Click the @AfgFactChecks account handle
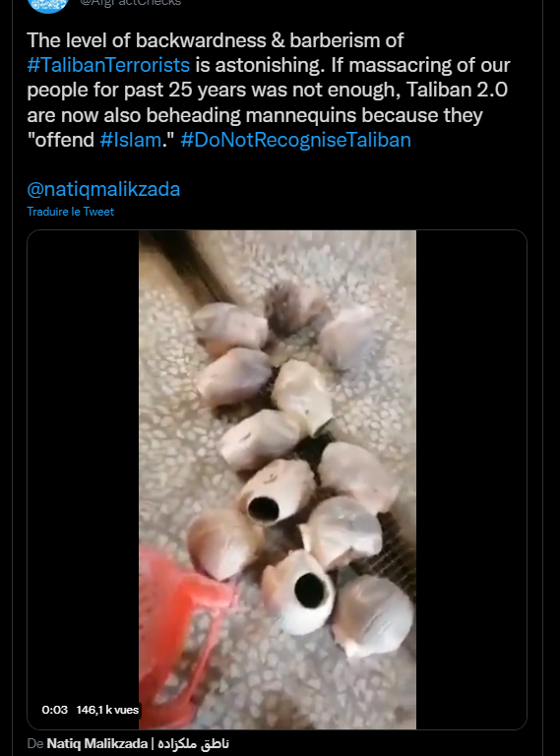The width and height of the screenshot is (560, 756). (131, 3)
